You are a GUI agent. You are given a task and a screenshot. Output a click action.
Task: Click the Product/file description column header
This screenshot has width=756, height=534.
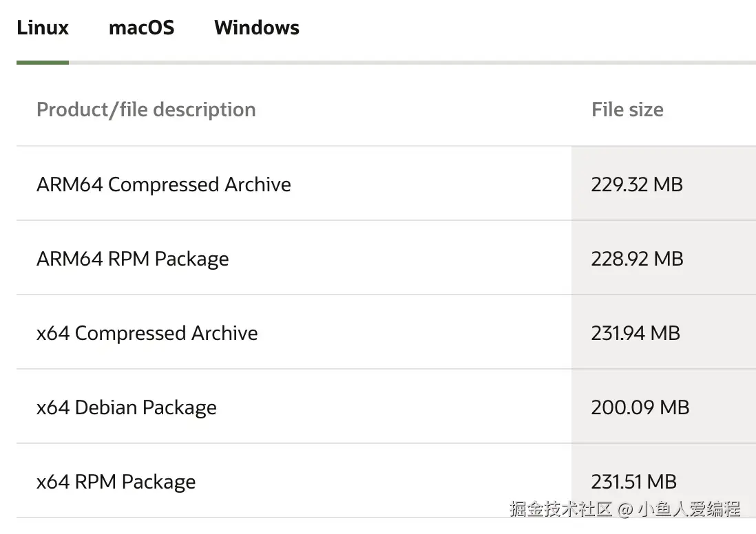(x=146, y=109)
